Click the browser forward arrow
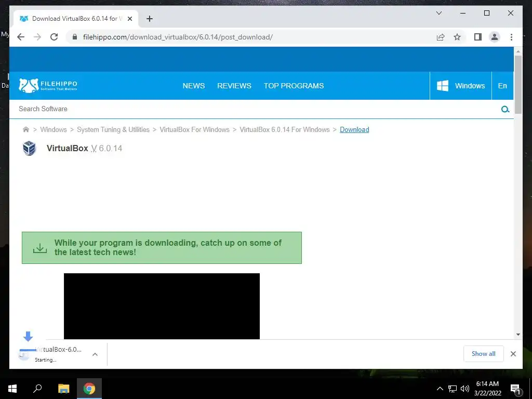 pos(37,37)
